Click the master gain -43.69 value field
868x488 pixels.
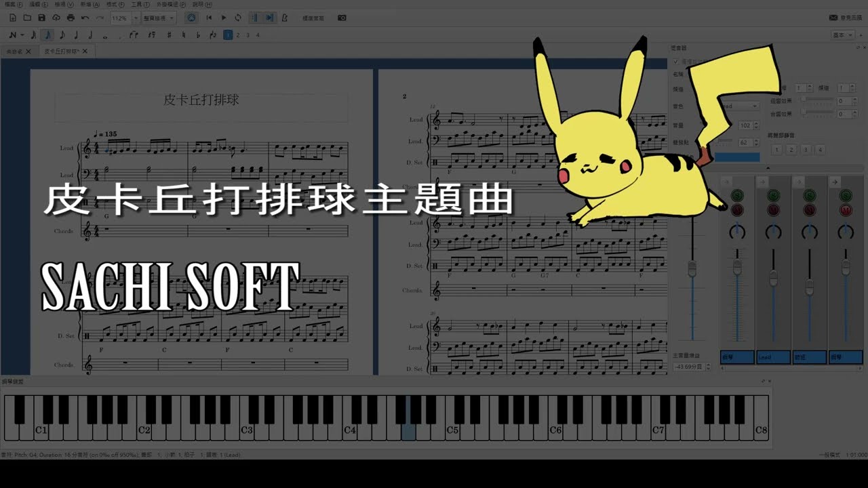(692, 367)
